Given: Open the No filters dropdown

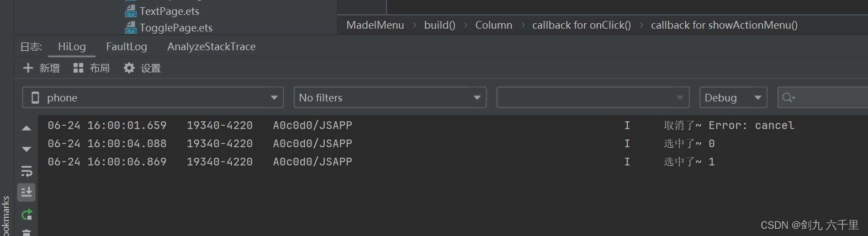Looking at the screenshot, I should tap(390, 98).
